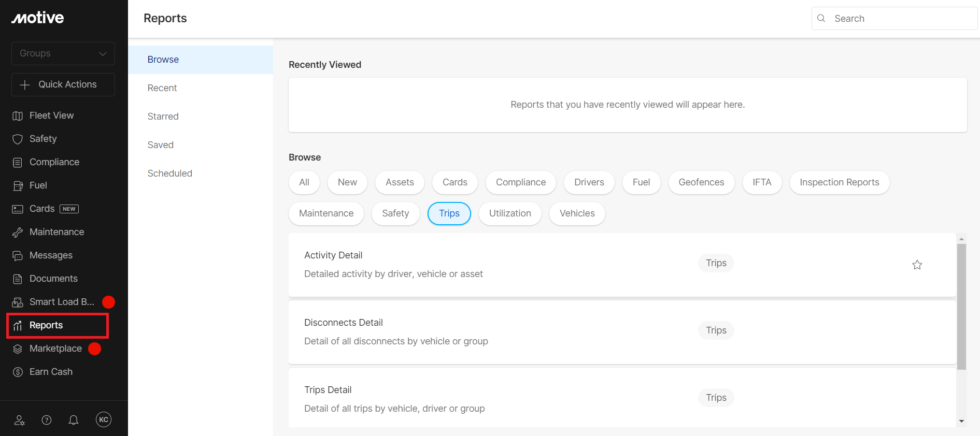980x436 pixels.
Task: Click scrollbar down arrow in report list
Action: pyautogui.click(x=961, y=422)
